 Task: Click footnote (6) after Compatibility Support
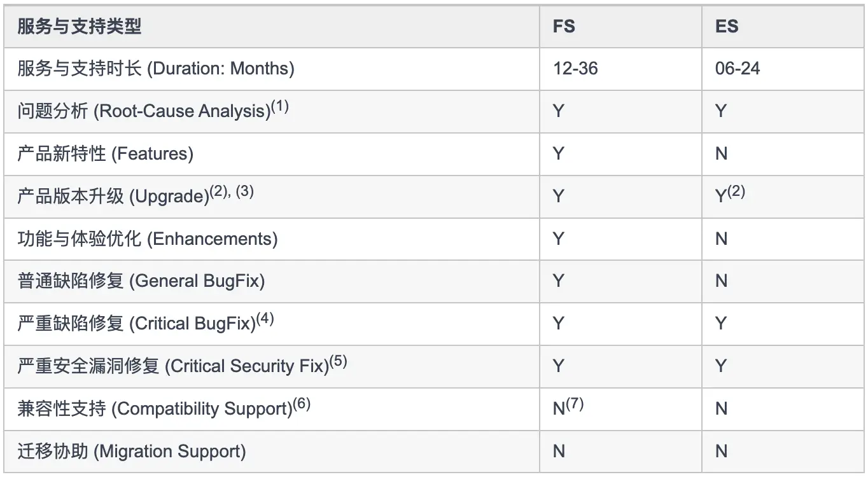coord(302,404)
